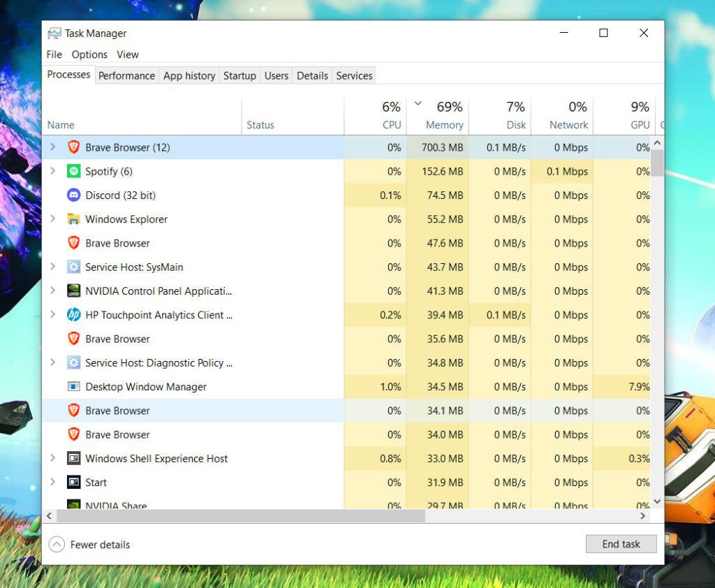The height and width of the screenshot is (588, 715).
Task: Click the vertical scrollbar down arrow
Action: tap(657, 501)
